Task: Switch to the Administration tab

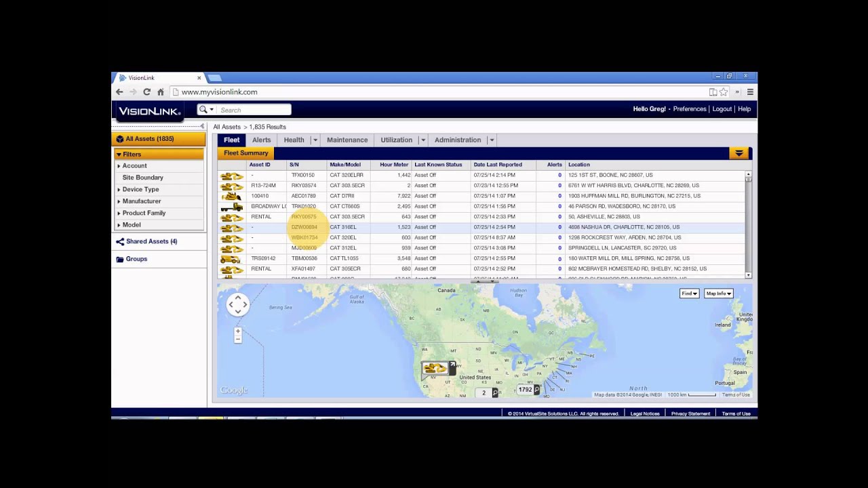Action: (458, 140)
